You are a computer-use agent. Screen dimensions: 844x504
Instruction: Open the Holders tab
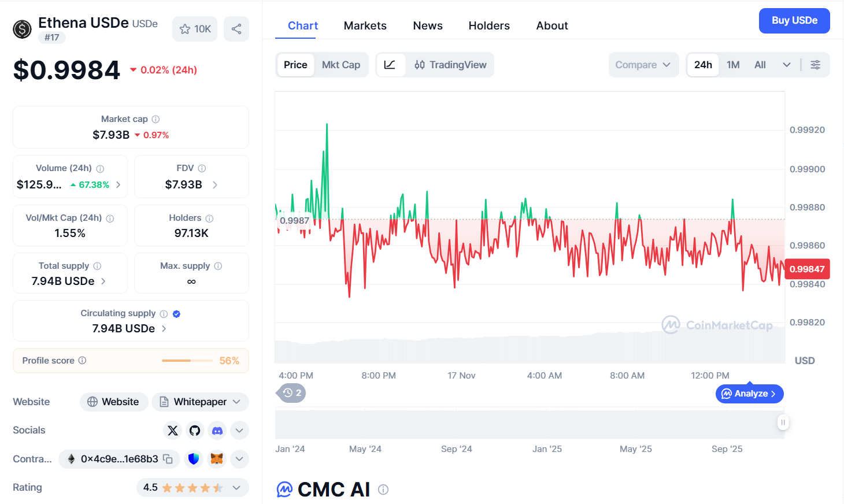489,25
